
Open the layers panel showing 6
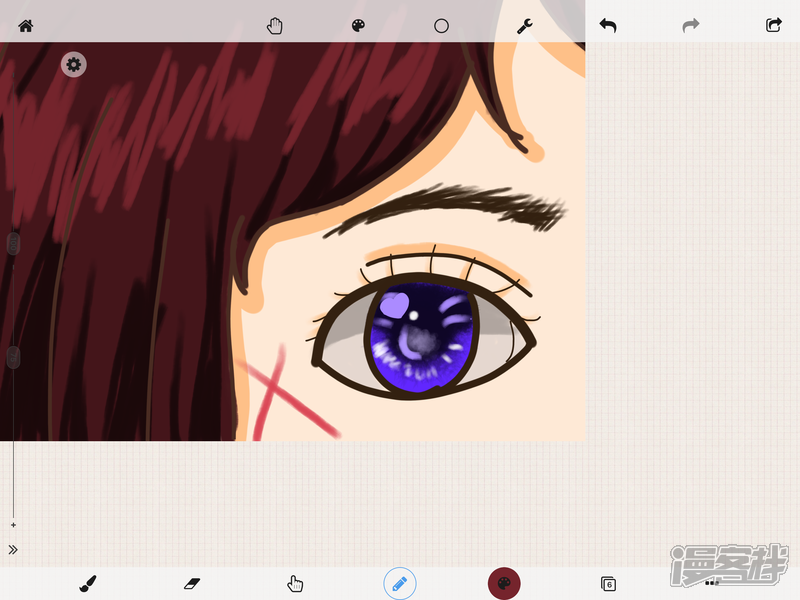pos(608,584)
